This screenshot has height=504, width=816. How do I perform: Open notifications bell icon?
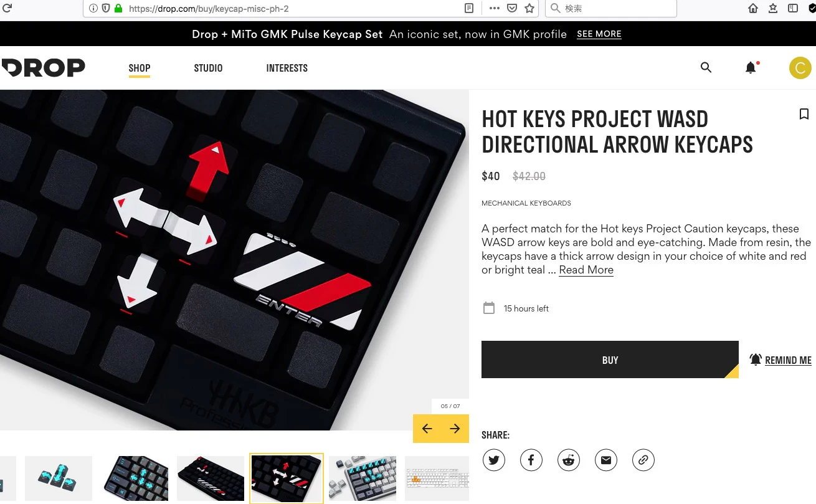[751, 68]
